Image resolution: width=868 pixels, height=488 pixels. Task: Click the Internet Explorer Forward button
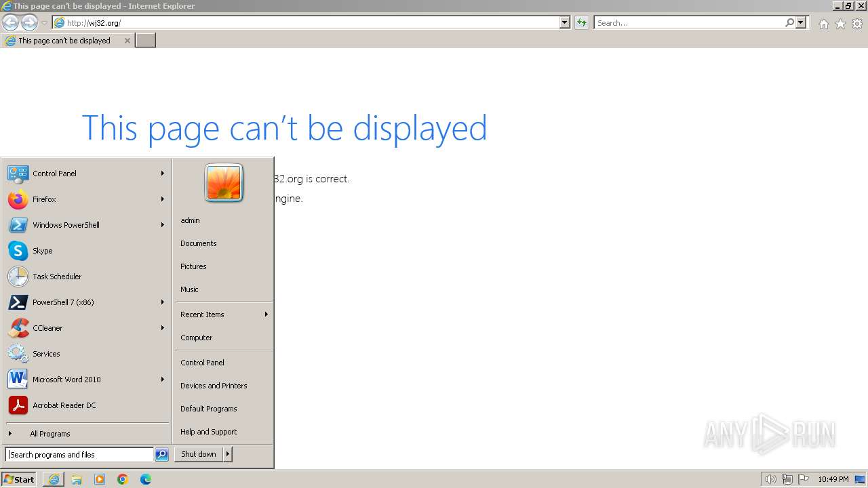[x=29, y=22]
